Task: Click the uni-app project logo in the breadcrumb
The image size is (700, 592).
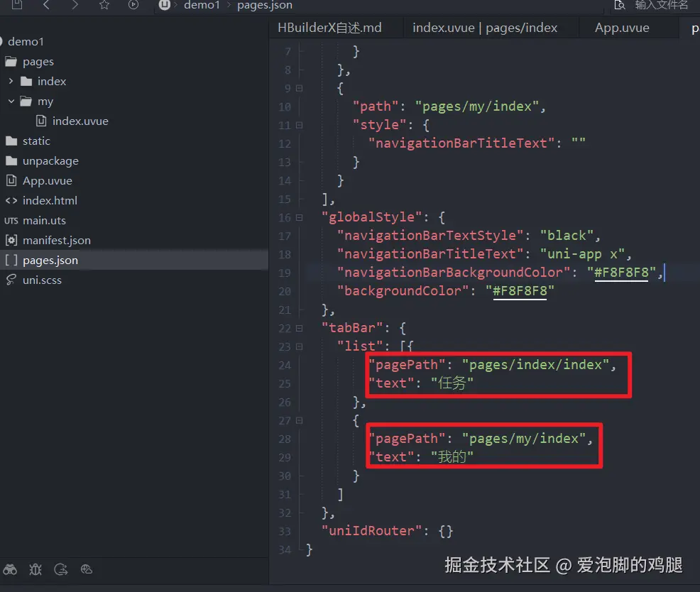Action: tap(164, 4)
